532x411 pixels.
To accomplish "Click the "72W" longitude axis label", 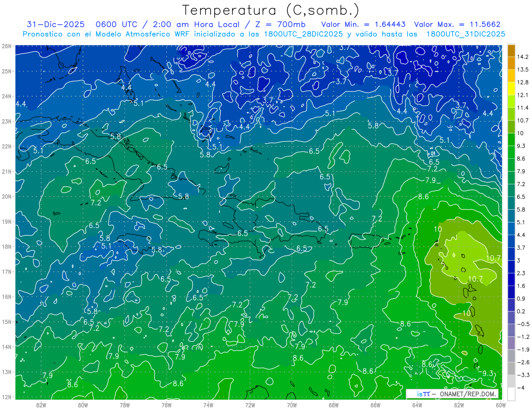I will [x=250, y=405].
